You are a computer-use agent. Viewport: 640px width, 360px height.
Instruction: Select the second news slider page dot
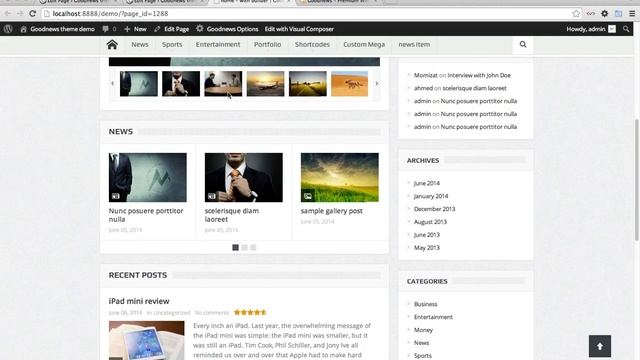point(244,247)
